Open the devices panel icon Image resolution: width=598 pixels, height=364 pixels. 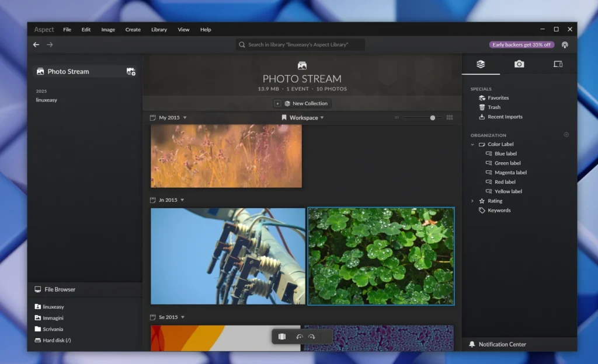pyautogui.click(x=557, y=64)
